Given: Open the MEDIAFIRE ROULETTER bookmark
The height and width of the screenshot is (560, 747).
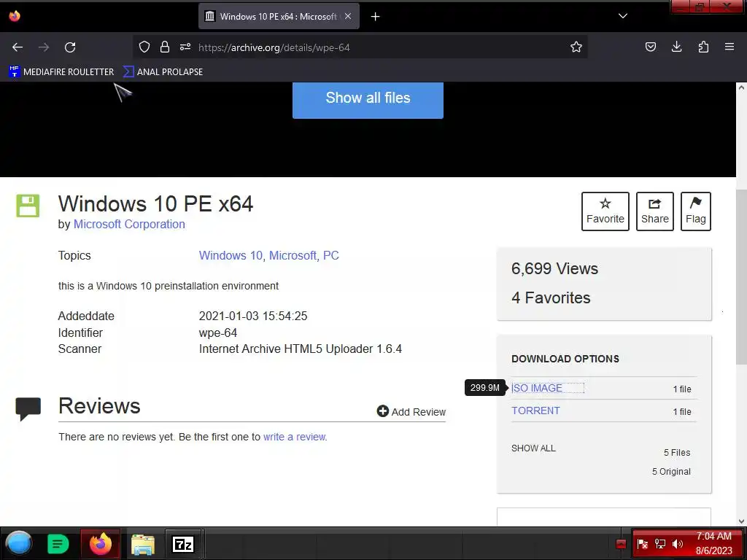Looking at the screenshot, I should pyautogui.click(x=61, y=72).
